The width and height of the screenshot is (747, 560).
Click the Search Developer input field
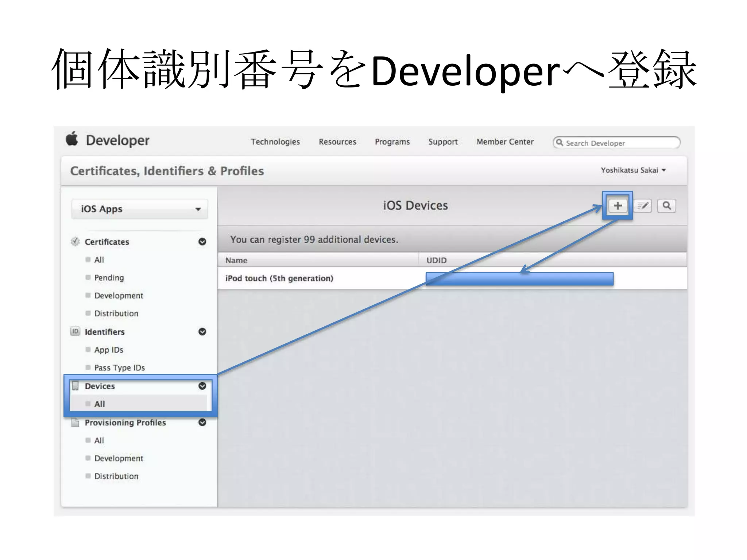(617, 143)
